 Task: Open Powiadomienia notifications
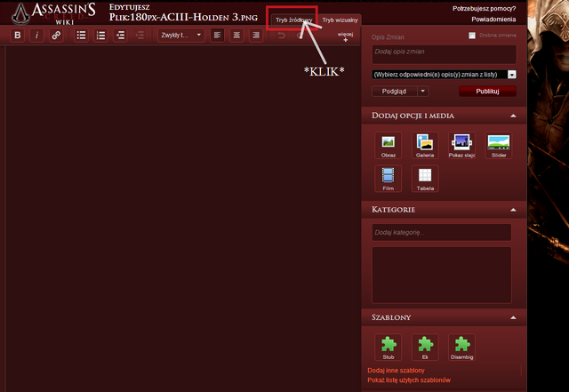pos(493,20)
